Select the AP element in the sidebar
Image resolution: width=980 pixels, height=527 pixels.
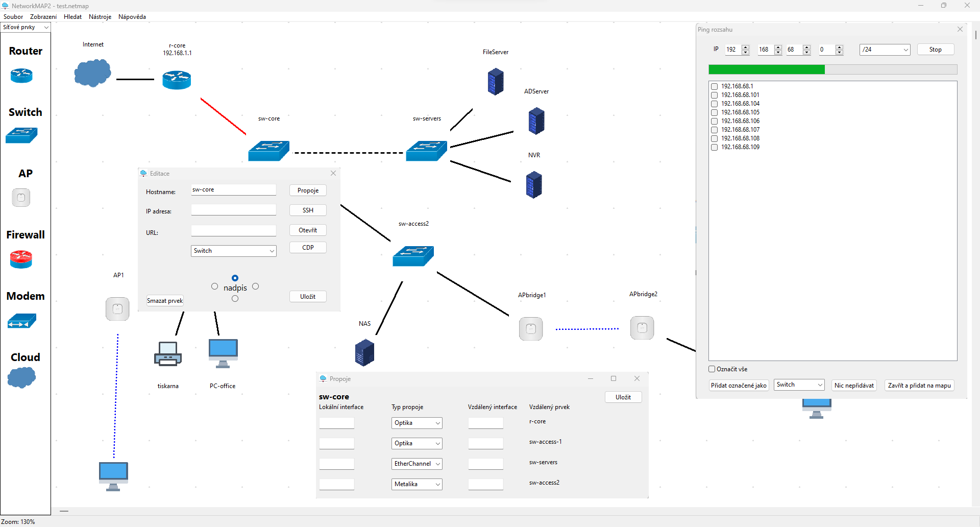click(21, 197)
